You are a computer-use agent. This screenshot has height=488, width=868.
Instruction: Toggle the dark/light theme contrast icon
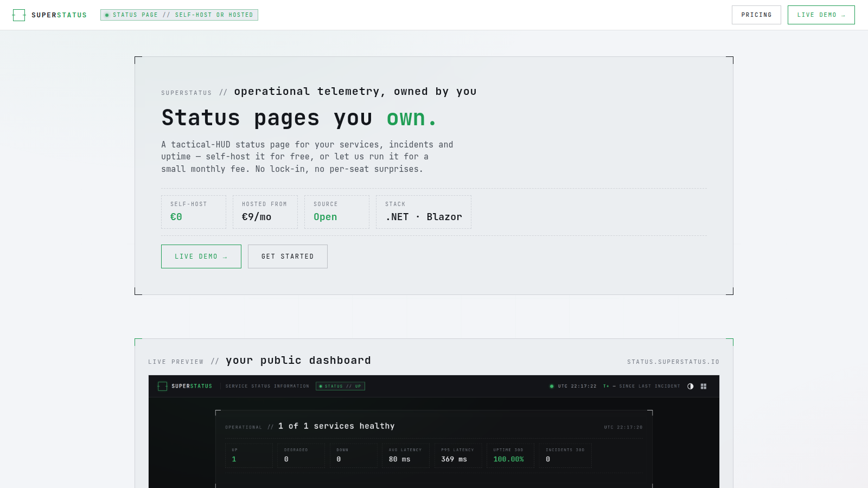point(690,386)
